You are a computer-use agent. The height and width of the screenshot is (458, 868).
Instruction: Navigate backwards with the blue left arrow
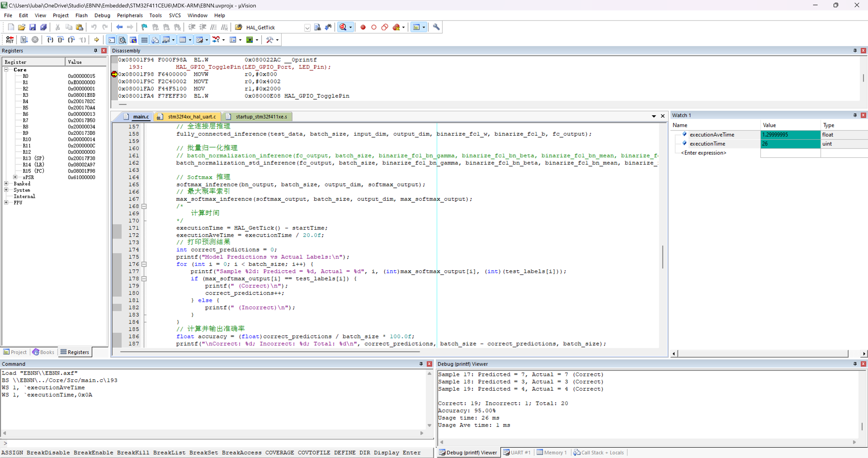point(119,27)
